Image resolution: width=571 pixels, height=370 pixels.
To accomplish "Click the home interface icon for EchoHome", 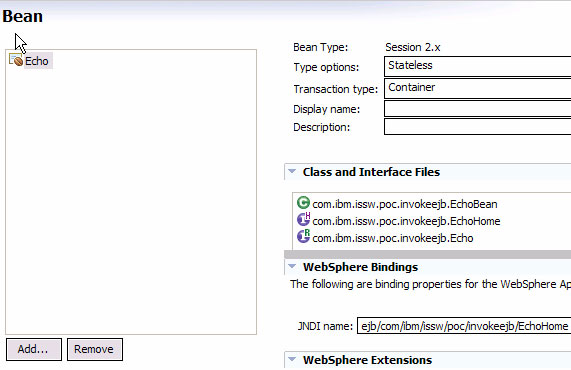I will click(303, 219).
